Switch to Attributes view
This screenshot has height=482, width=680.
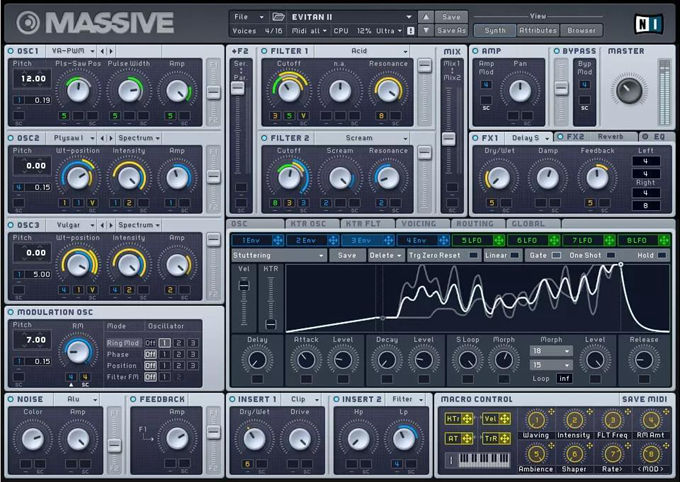pyautogui.click(x=538, y=30)
